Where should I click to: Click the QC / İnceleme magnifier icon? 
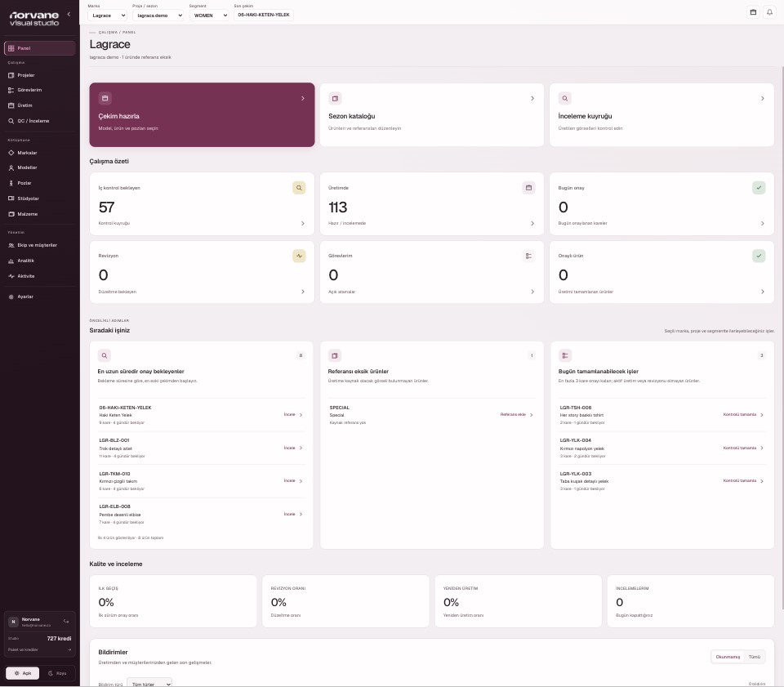coord(11,121)
